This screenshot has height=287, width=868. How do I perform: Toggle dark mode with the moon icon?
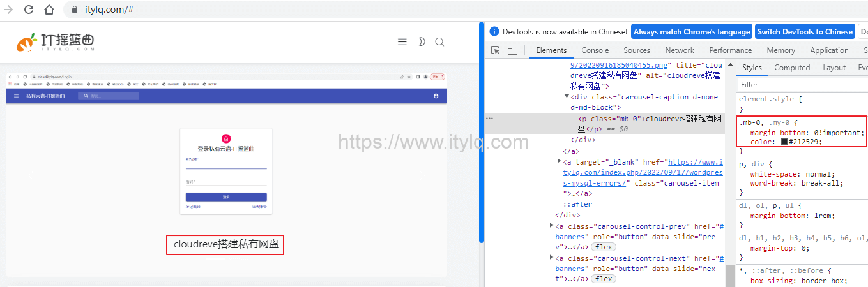click(x=422, y=42)
